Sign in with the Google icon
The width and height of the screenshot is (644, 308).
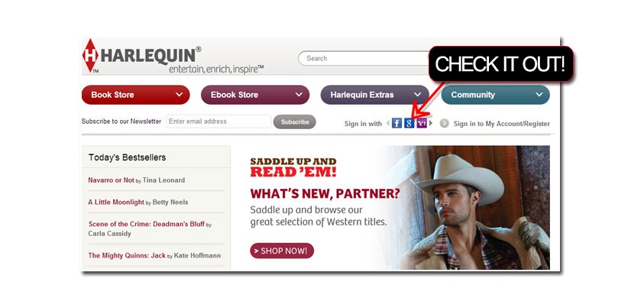tap(409, 123)
